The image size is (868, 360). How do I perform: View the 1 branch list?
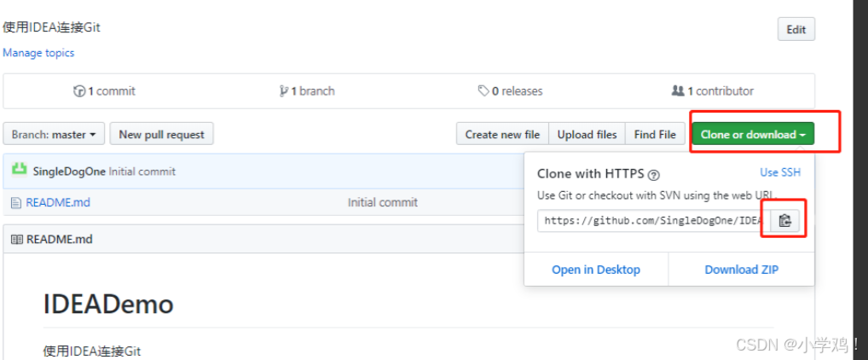point(307,90)
